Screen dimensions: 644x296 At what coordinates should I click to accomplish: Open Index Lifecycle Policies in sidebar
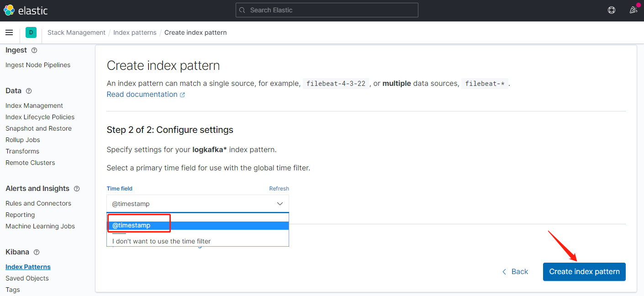click(40, 117)
